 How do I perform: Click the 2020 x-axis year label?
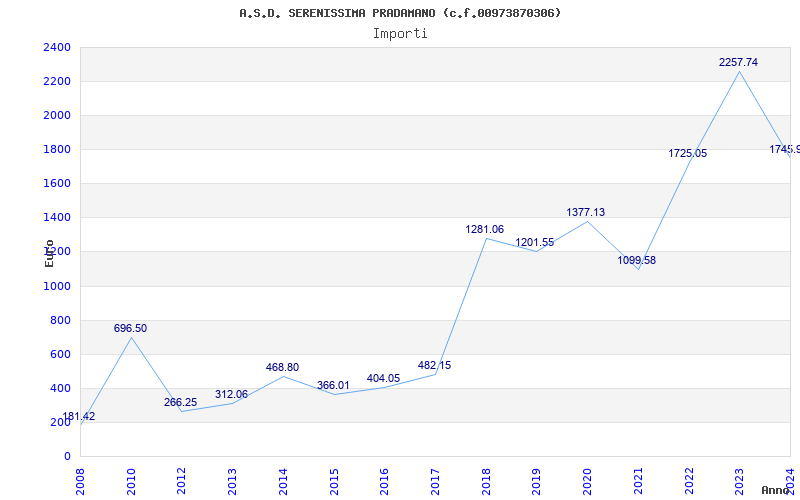pos(588,481)
